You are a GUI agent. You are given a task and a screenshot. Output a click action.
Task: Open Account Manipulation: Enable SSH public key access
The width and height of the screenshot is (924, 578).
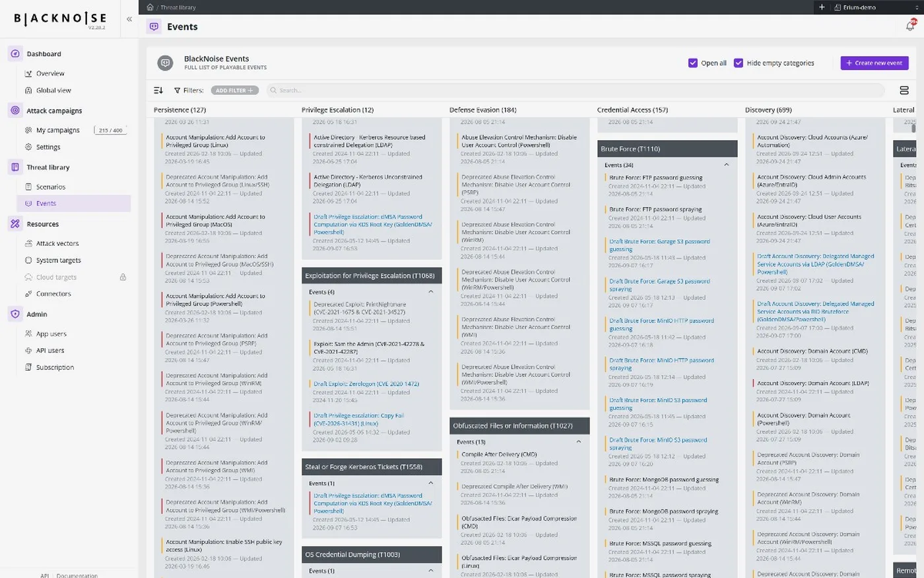tap(224, 546)
